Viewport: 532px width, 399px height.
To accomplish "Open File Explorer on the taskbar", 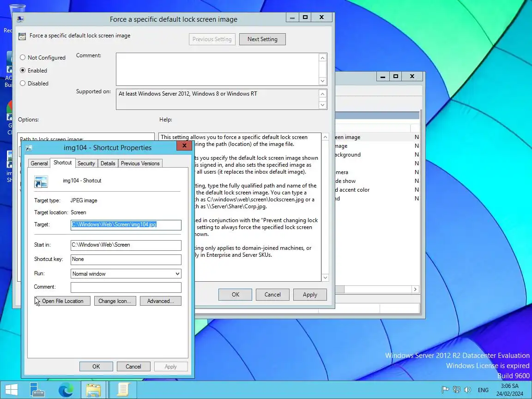I will pyautogui.click(x=93, y=390).
